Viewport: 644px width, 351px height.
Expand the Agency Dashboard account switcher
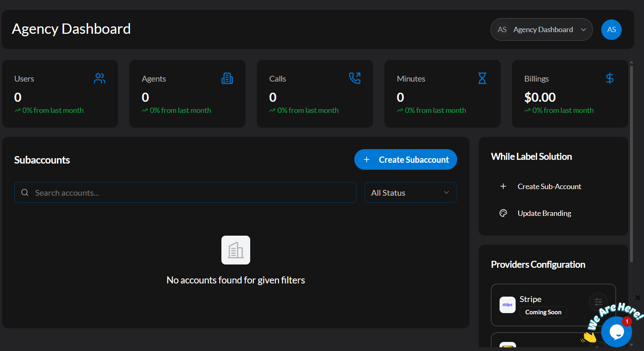[x=541, y=30]
